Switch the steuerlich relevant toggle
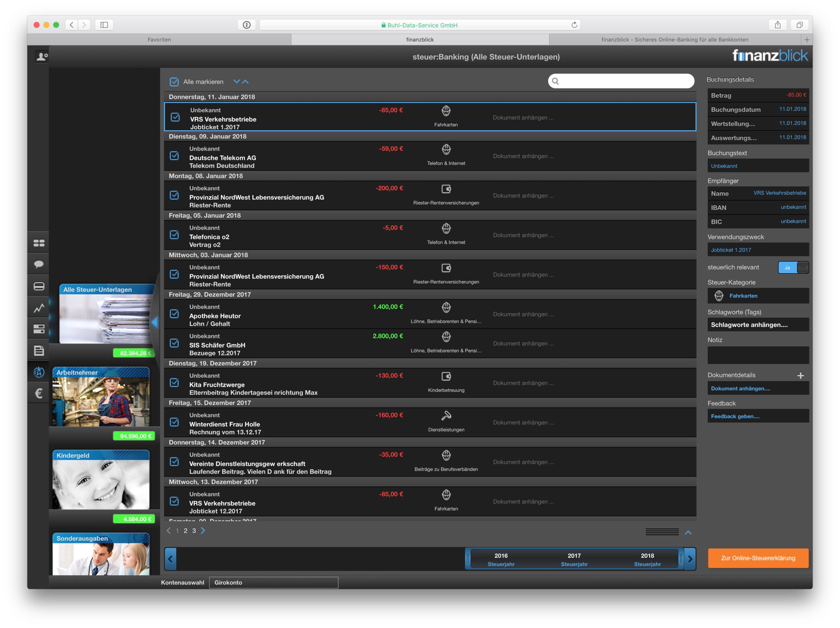This screenshot has height=628, width=840. pos(793,267)
